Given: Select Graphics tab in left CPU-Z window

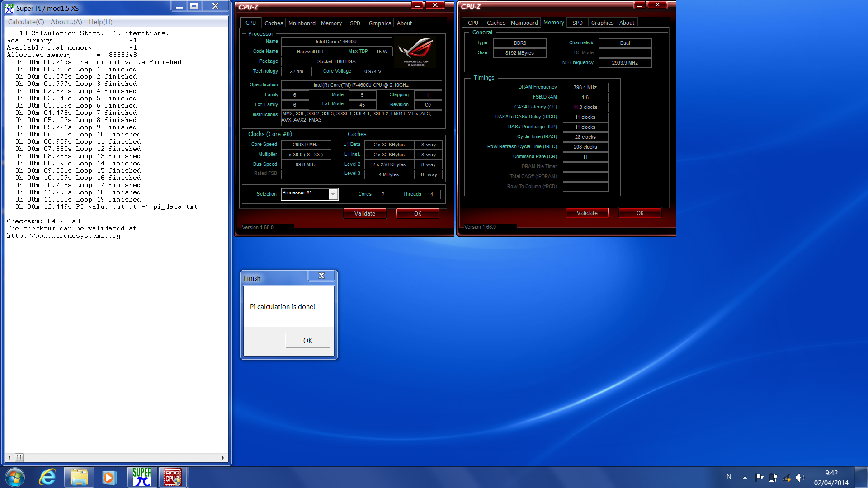Looking at the screenshot, I should (380, 23).
